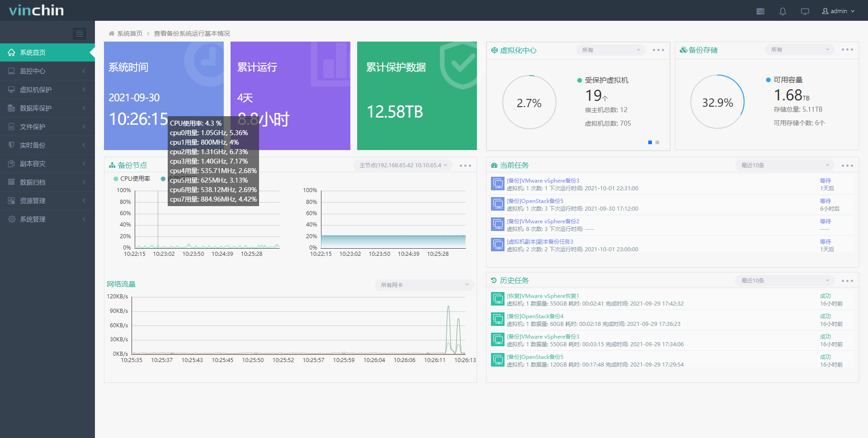Image resolution: width=868 pixels, height=438 pixels.
Task: Open 系统管理 sidebar menu
Action: coord(47,219)
